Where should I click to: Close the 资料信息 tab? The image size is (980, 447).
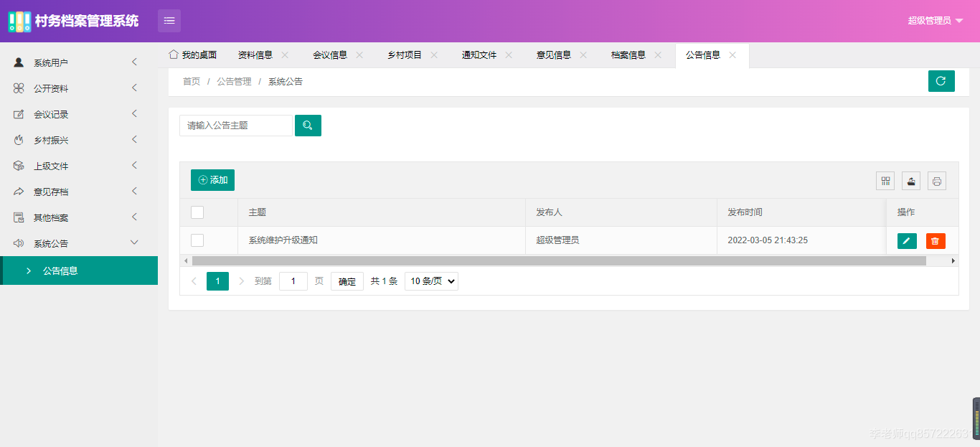tap(285, 55)
